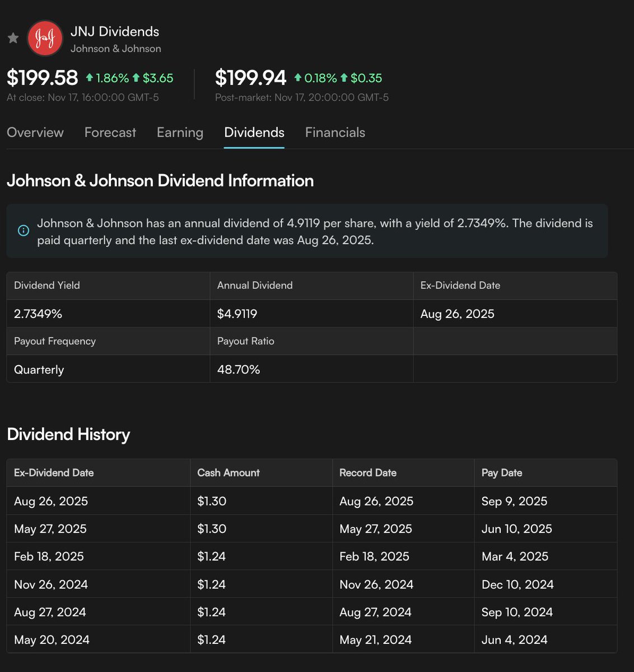Click the Payout Ratio value 48.70%
Screen dimensions: 634x672
point(239,369)
